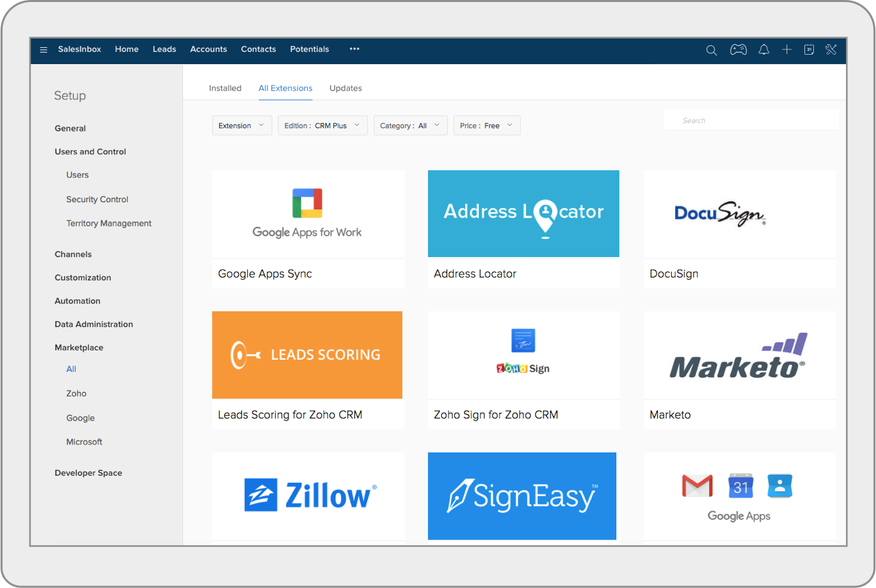This screenshot has width=876, height=588.
Task: Open the Category: All dropdown
Action: tap(411, 125)
